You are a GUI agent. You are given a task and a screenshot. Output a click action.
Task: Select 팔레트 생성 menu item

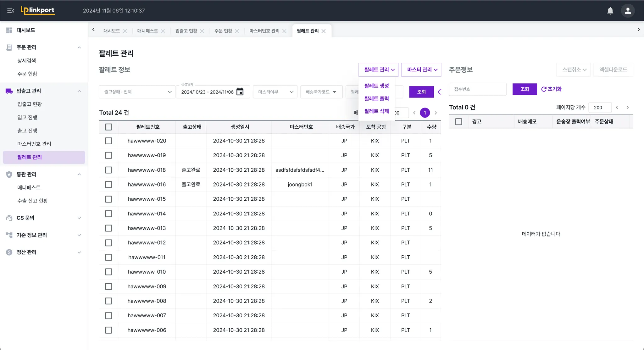point(376,86)
